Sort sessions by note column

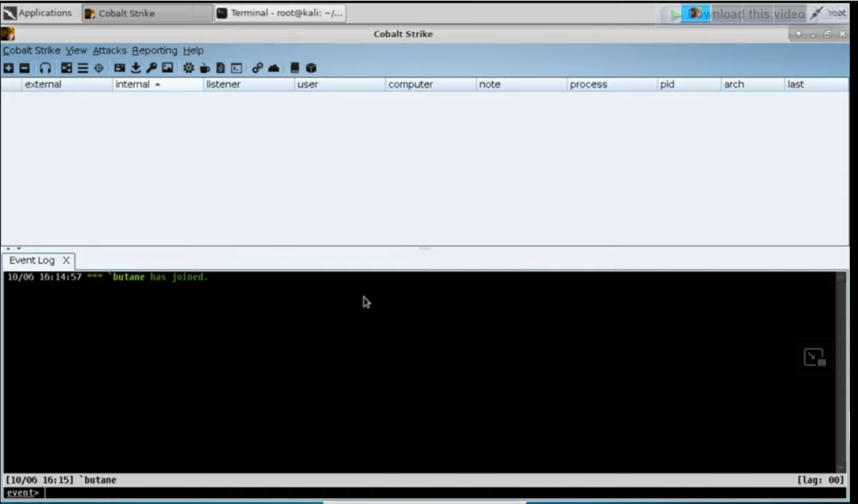click(x=521, y=85)
